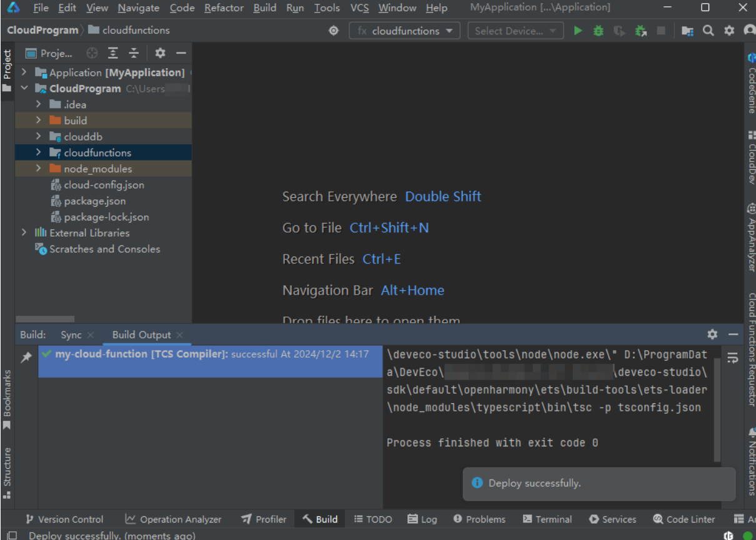756x540 pixels.
Task: Pin the build tab with pin icon
Action: pyautogui.click(x=26, y=358)
